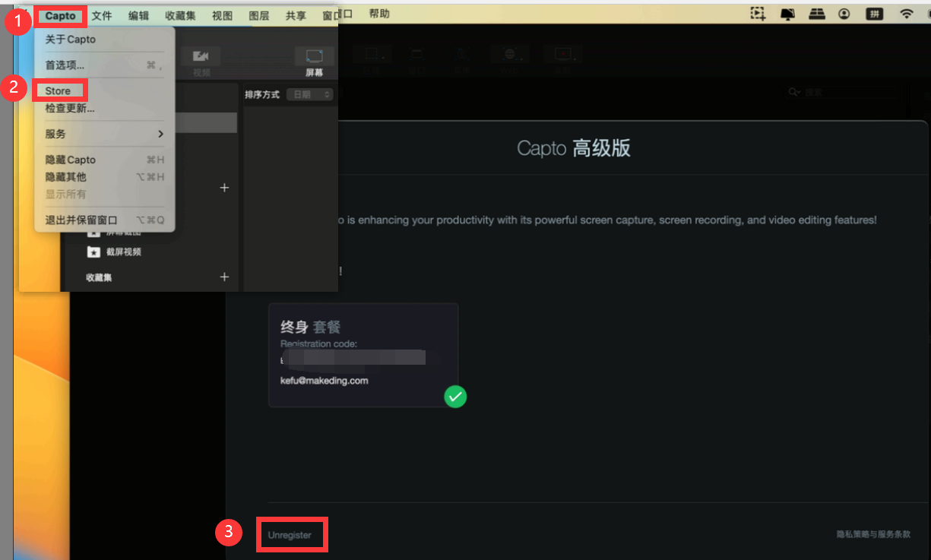Click the green checkmark on lifetime plan
Screen dimensions: 931x560
(x=455, y=396)
